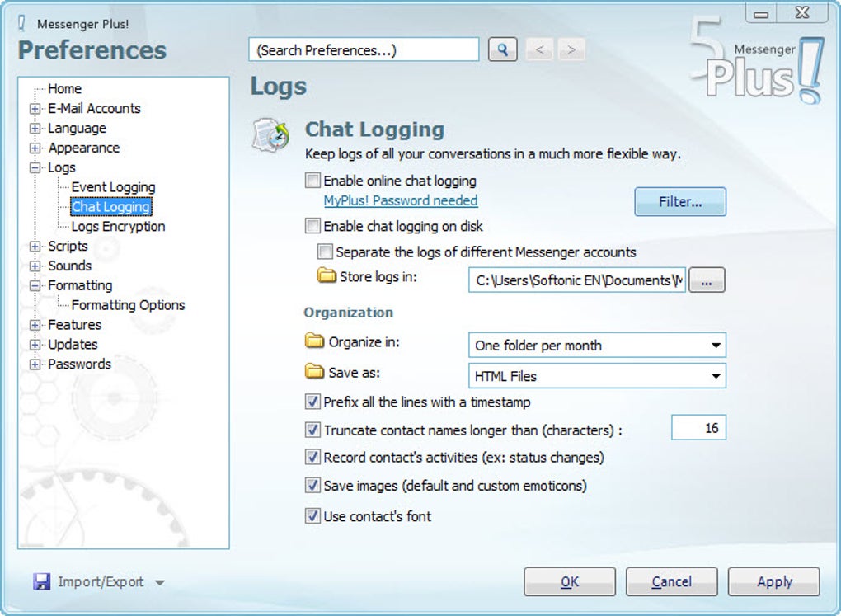Select Formatting Options in the tree

128,305
